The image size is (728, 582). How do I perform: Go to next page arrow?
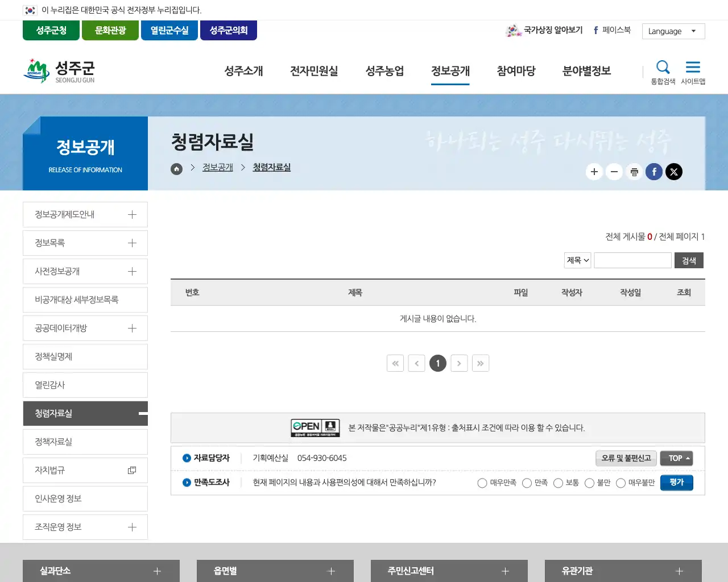tap(459, 363)
